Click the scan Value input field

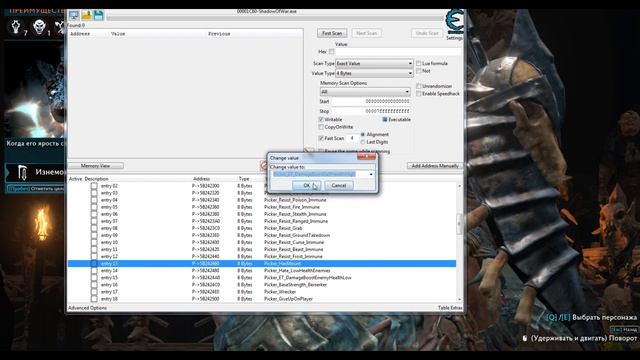pos(398,52)
